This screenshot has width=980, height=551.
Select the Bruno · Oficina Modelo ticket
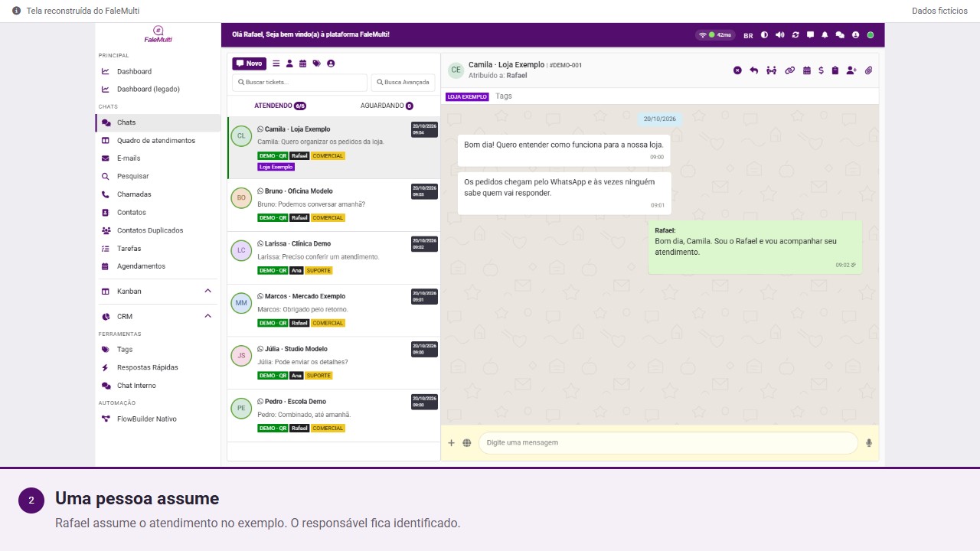click(x=334, y=205)
